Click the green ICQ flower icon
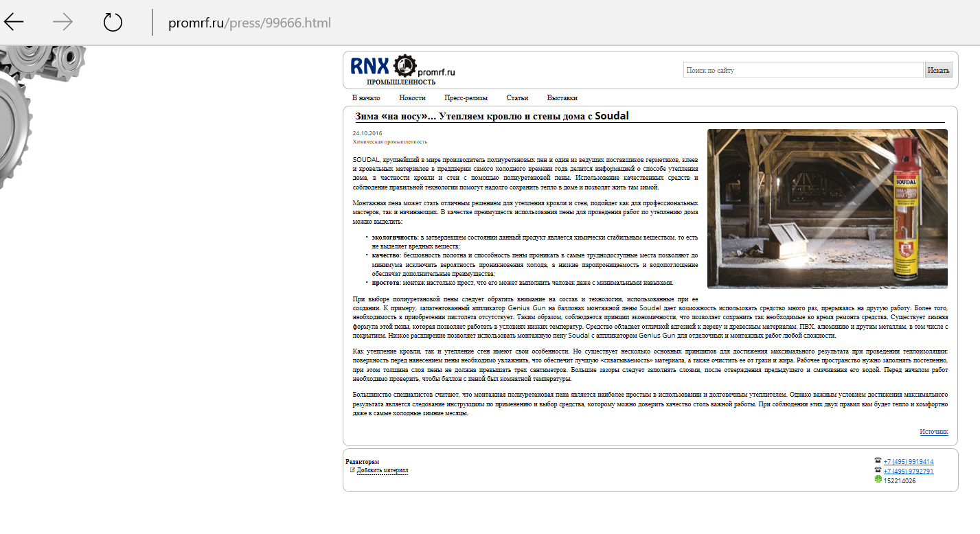The width and height of the screenshot is (980, 534). pos(878,480)
